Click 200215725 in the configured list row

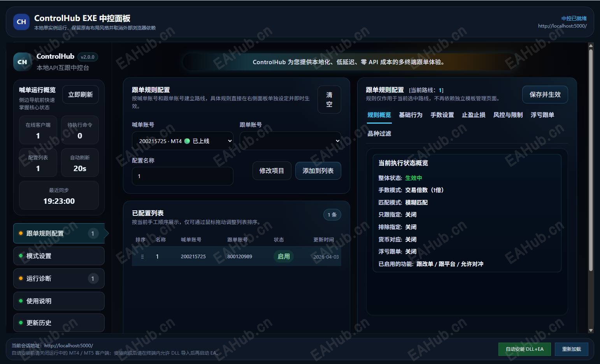(x=193, y=257)
